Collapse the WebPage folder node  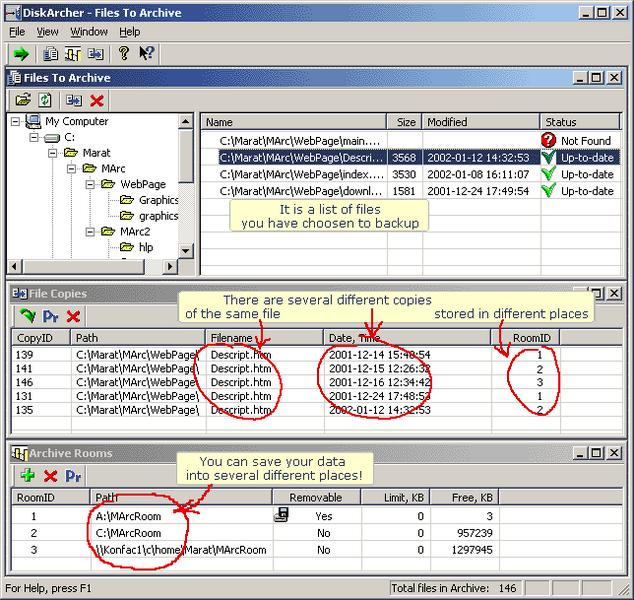tap(90, 184)
